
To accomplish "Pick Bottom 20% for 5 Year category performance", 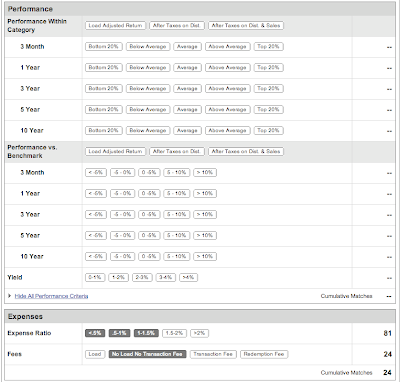I will click(x=104, y=110).
